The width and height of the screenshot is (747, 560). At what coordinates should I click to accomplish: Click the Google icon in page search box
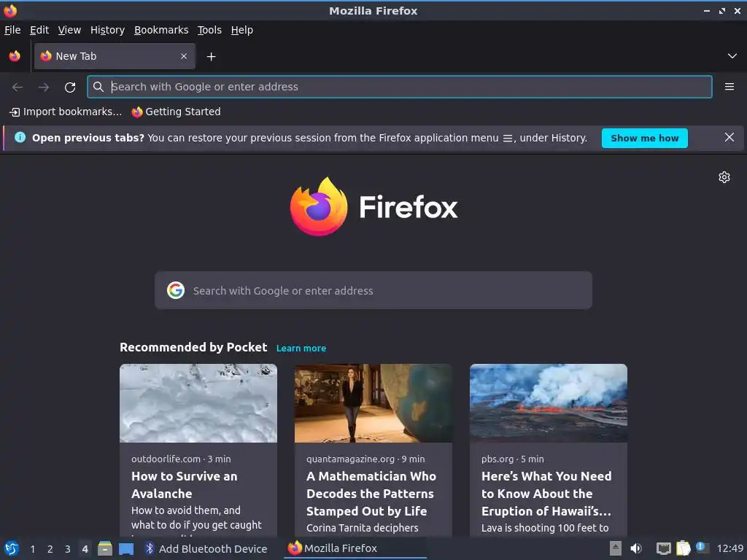(176, 290)
